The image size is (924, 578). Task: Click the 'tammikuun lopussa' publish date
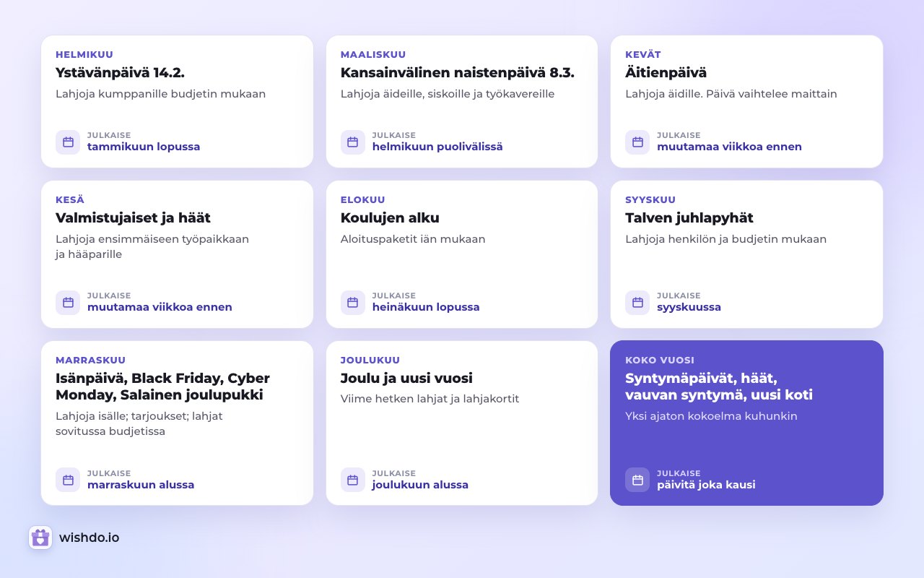(x=144, y=147)
